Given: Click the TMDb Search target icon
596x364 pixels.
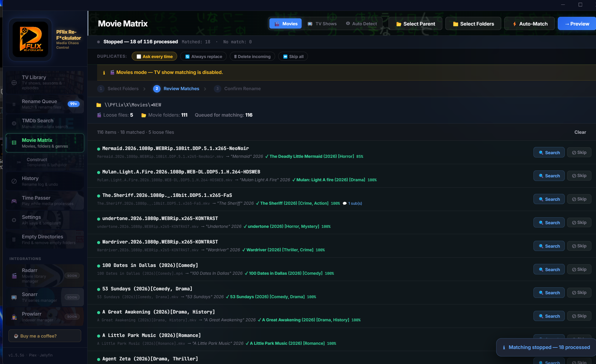Looking at the screenshot, I should click(x=14, y=124).
